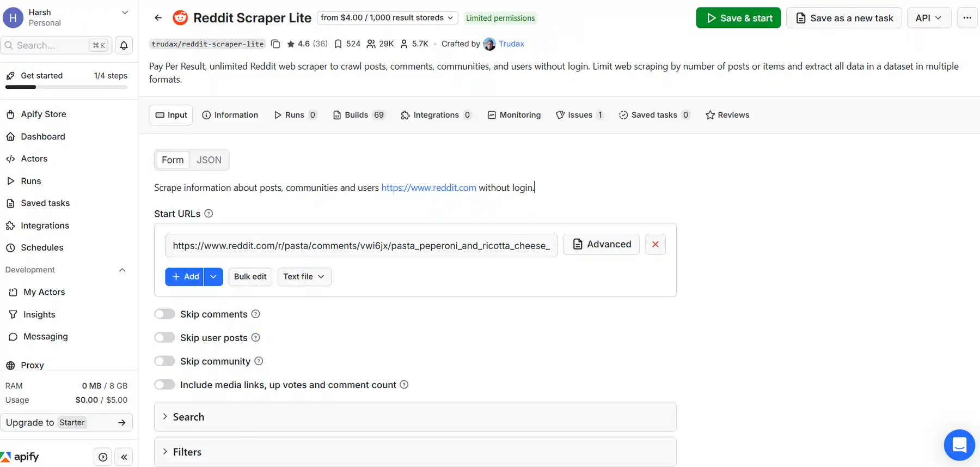Expand the Filters section
The height and width of the screenshot is (467, 980).
[x=415, y=452]
